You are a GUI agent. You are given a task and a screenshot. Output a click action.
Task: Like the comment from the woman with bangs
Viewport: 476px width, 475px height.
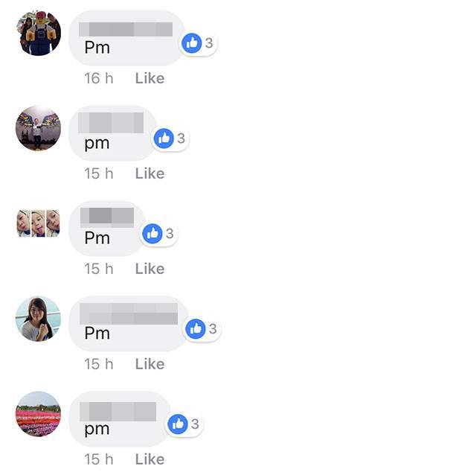pos(150,364)
